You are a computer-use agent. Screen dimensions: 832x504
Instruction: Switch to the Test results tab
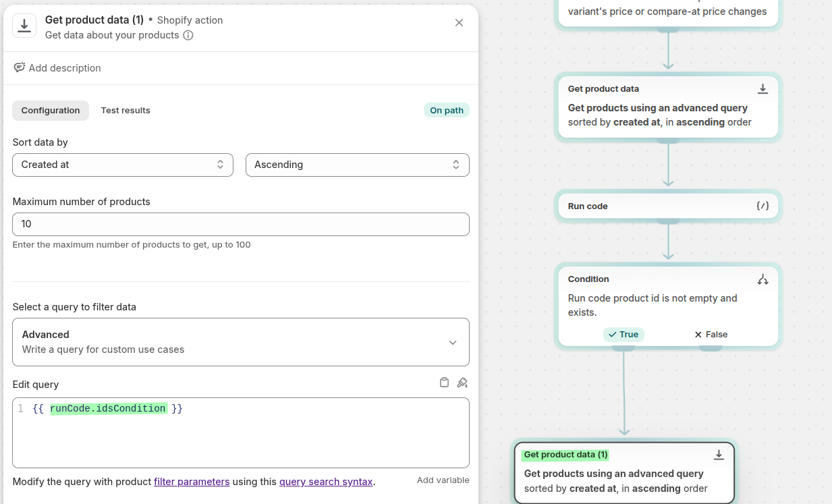pos(126,111)
